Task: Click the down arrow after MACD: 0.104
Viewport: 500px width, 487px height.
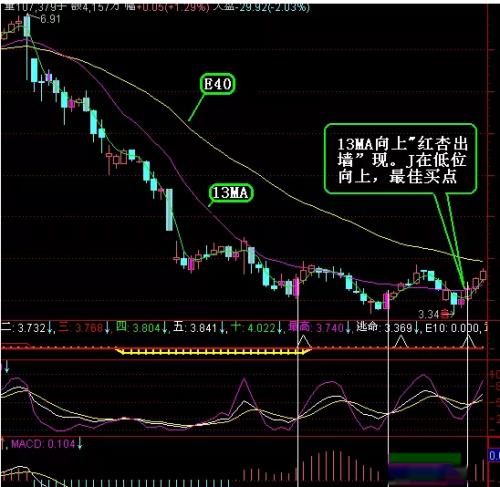Action: (80, 444)
